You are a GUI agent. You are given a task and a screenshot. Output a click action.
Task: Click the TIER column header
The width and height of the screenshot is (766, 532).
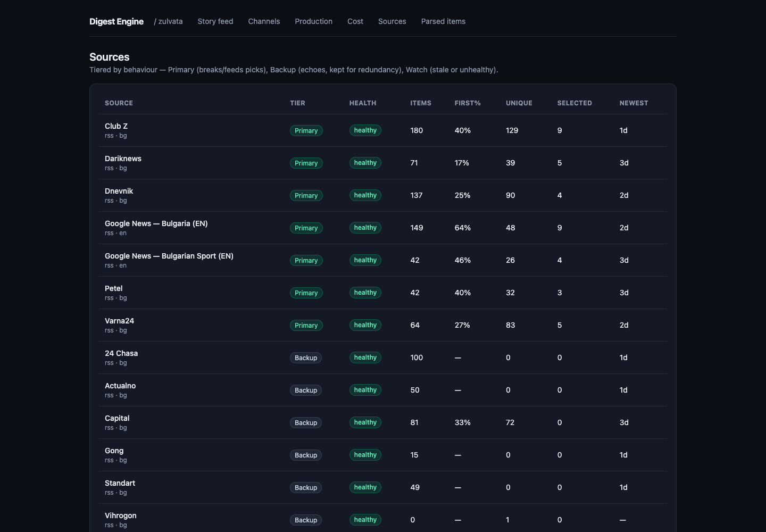(297, 103)
